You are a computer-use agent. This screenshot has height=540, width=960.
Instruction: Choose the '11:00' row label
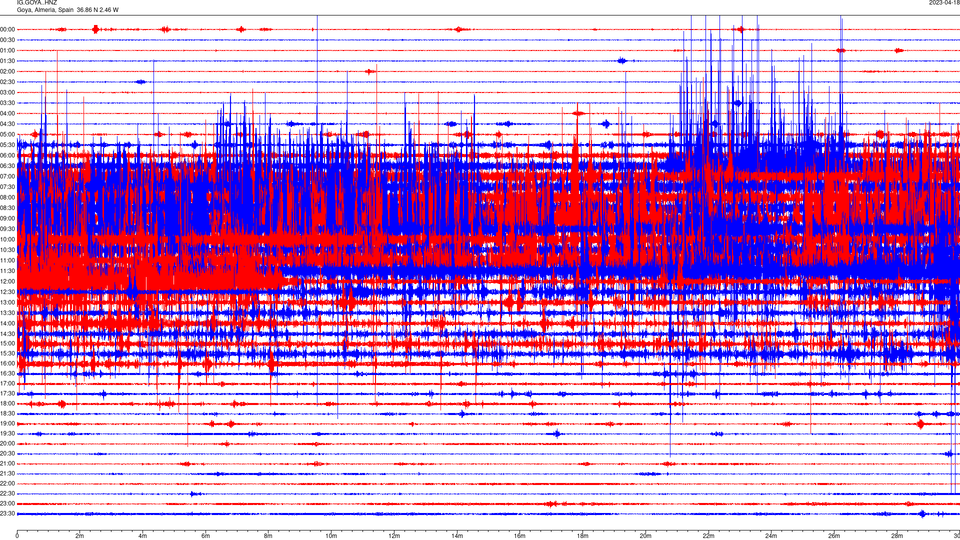coord(7,260)
